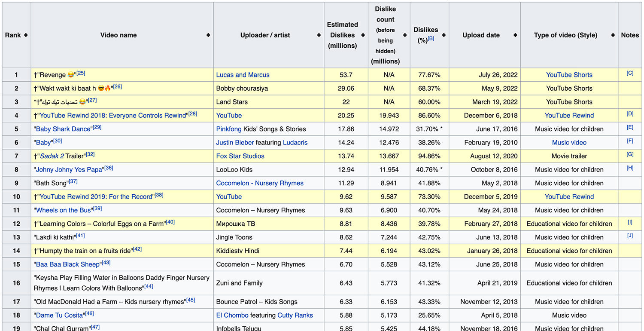Open Music video link in row 6
This screenshot has width=644, height=331.
[x=569, y=142]
